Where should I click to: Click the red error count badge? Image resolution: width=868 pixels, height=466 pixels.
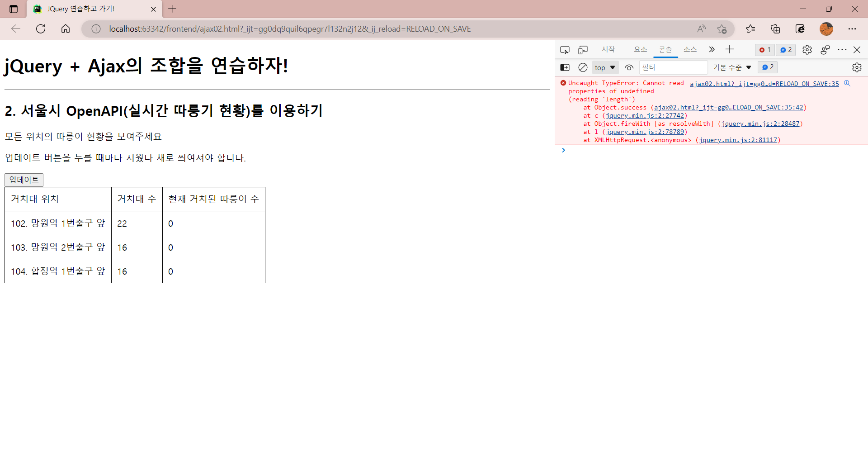tap(765, 50)
